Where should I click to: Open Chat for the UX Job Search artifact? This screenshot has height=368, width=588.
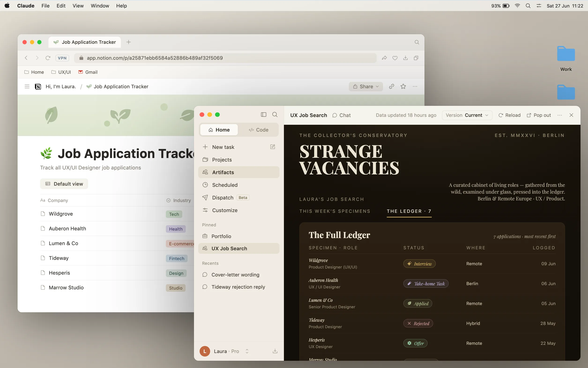click(342, 115)
